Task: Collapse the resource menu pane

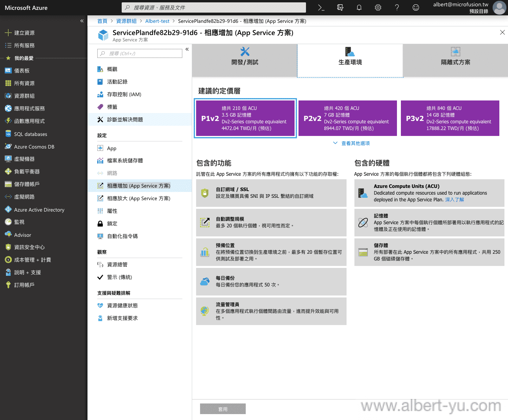Action: click(187, 49)
